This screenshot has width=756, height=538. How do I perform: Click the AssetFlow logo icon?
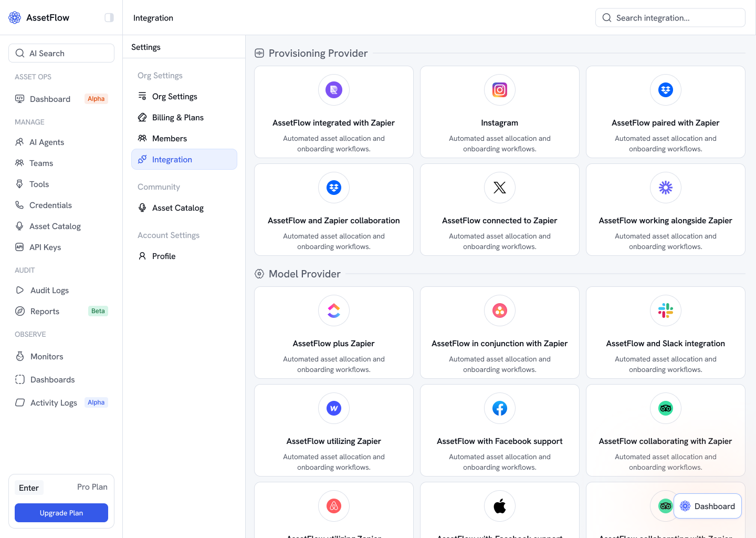pyautogui.click(x=15, y=17)
